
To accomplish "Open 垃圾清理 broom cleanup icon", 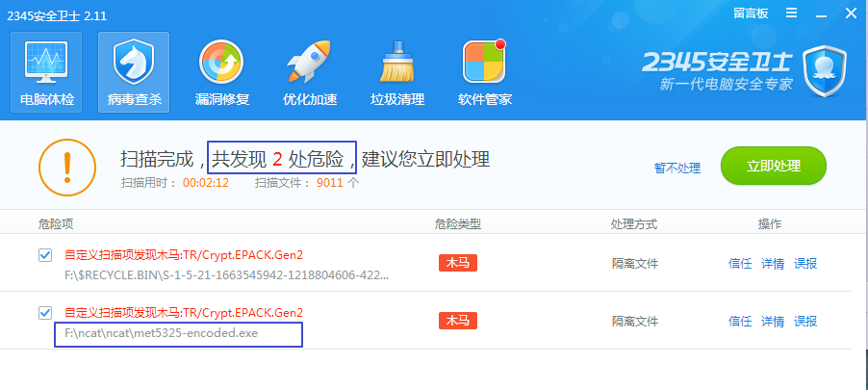I will pyautogui.click(x=396, y=72).
